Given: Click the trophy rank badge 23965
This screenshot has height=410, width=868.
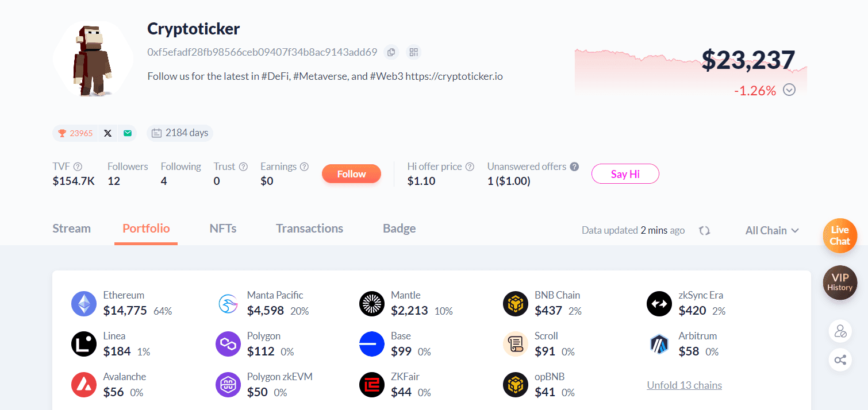Looking at the screenshot, I should coord(75,133).
